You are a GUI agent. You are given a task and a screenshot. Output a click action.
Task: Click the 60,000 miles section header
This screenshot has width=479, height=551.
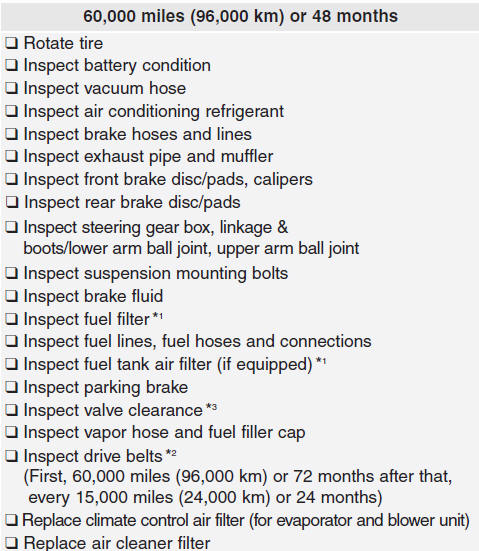click(240, 16)
